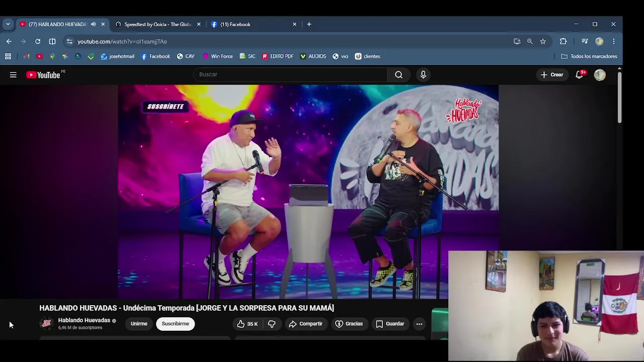Bookmark this page with the star
This screenshot has height=362, width=644.
(543, 41)
